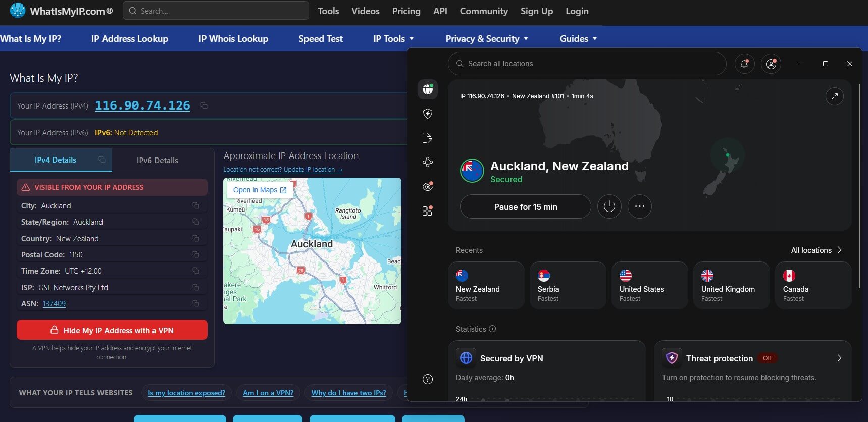Open the Speed Test menu item
Image resolution: width=868 pixels, height=422 pixels.
(321, 39)
